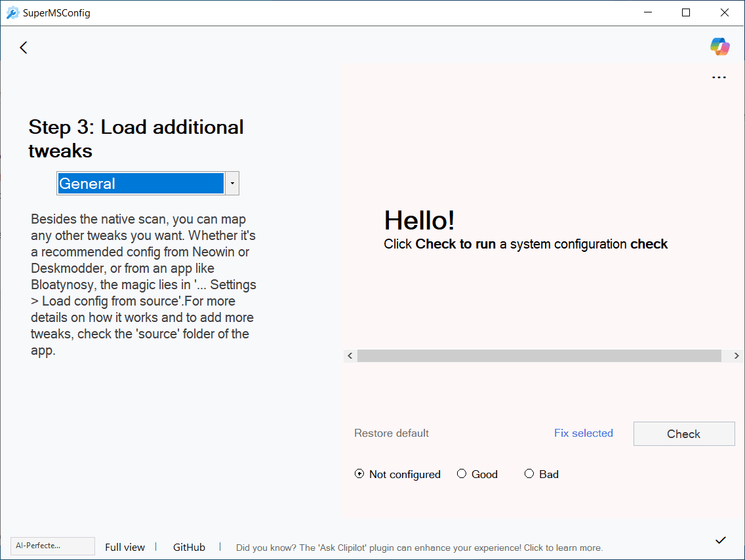Open the three-dots more options menu
The width and height of the screenshot is (745, 560).
719,77
